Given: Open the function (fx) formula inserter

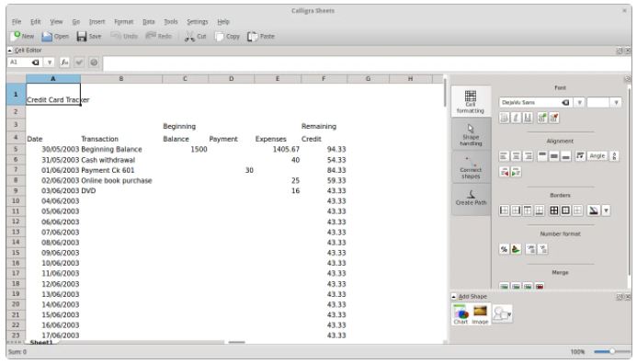Looking at the screenshot, I should [64, 63].
